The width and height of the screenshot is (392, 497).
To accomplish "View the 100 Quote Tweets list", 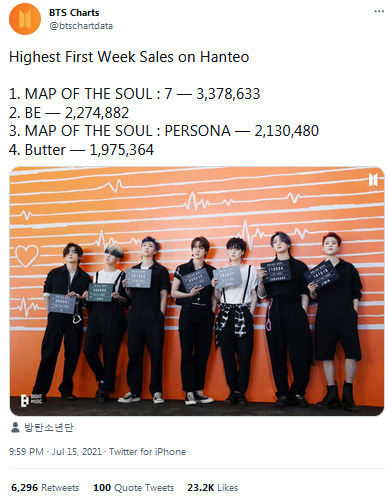I will click(x=134, y=488).
